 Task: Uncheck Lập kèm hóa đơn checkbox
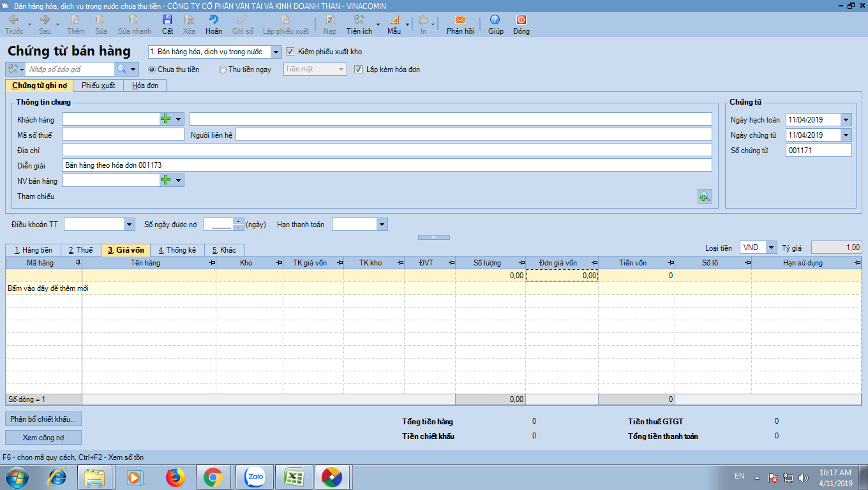point(358,70)
